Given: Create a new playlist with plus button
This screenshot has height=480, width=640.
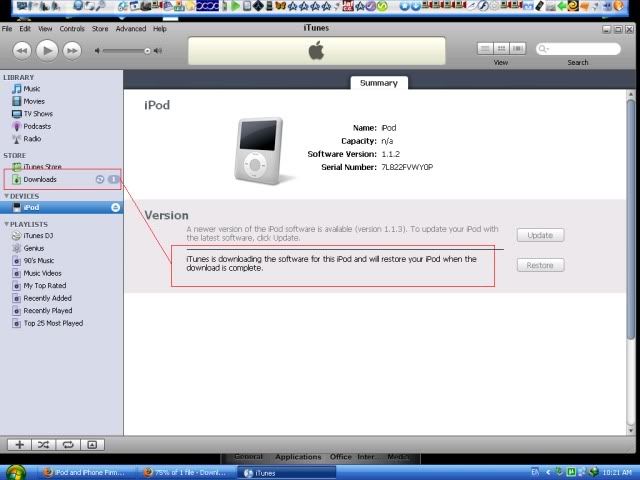Looking at the screenshot, I should 18,443.
